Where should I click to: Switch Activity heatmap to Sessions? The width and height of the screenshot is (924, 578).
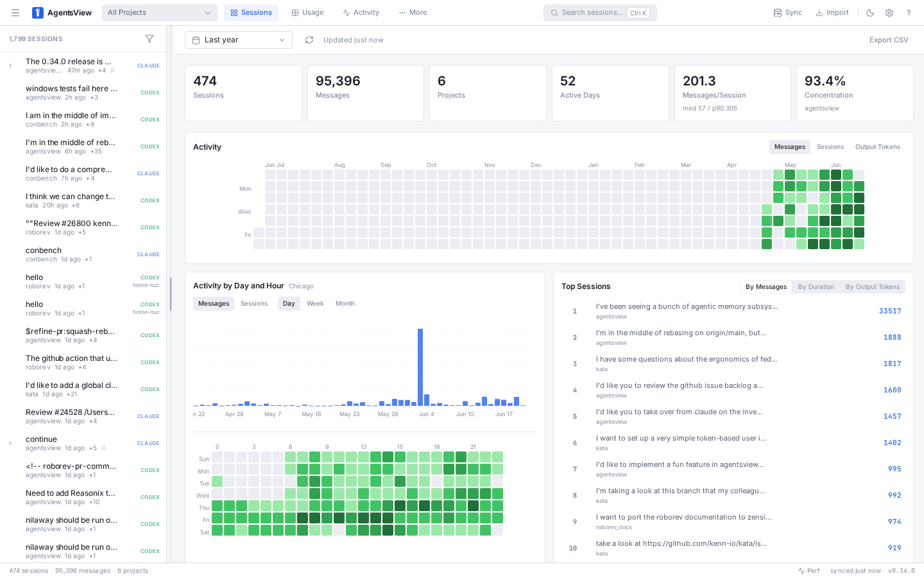[830, 147]
